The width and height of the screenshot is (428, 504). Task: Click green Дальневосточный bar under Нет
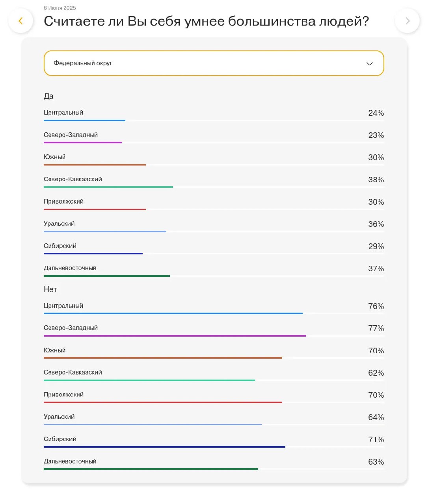tap(151, 469)
